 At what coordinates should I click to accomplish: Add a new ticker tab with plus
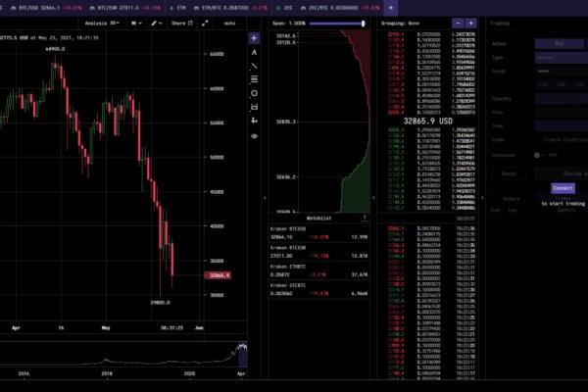click(390, 7)
